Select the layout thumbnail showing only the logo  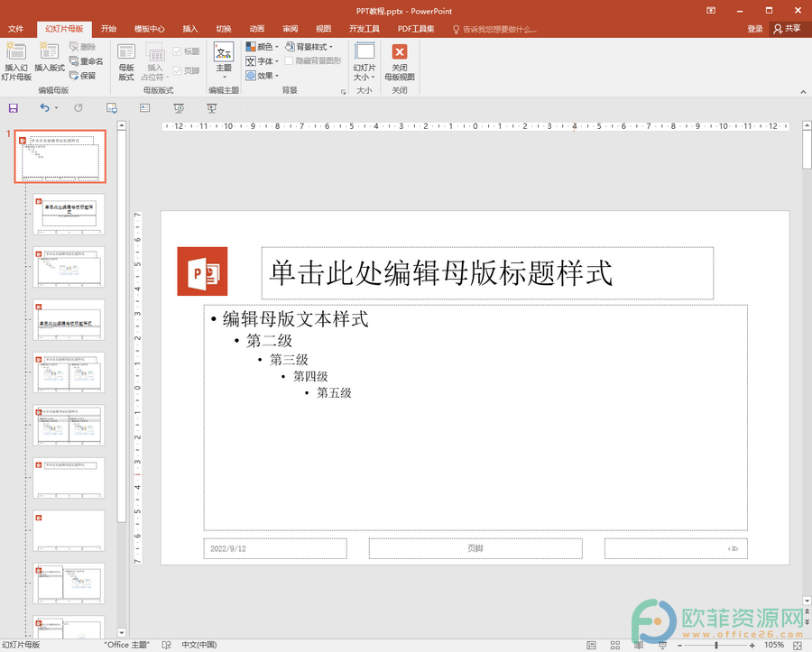[69, 530]
